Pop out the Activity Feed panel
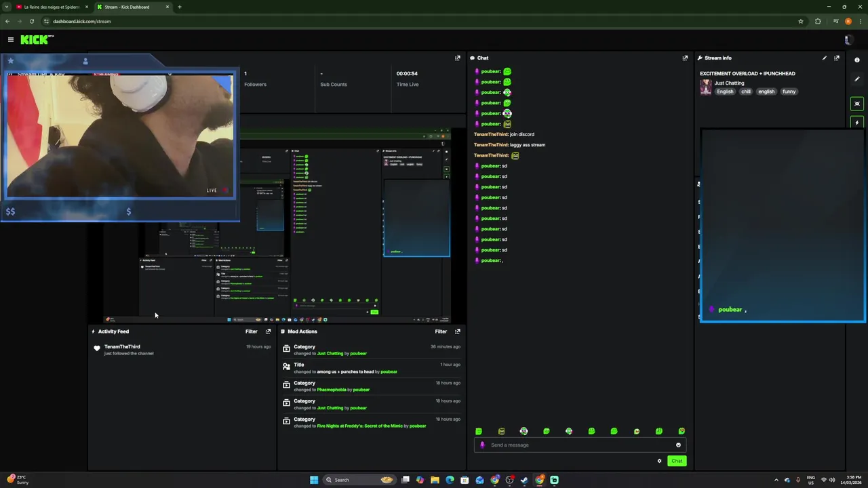868x488 pixels. [x=268, y=331]
